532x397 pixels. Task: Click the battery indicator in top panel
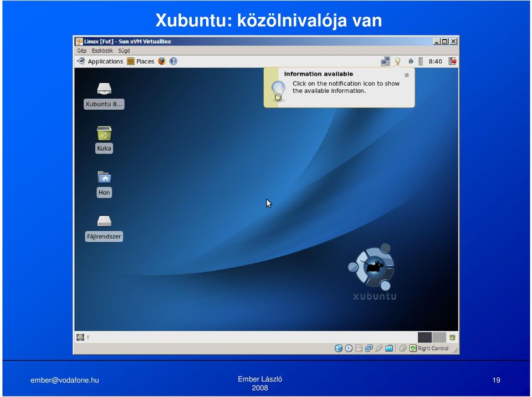(x=421, y=61)
